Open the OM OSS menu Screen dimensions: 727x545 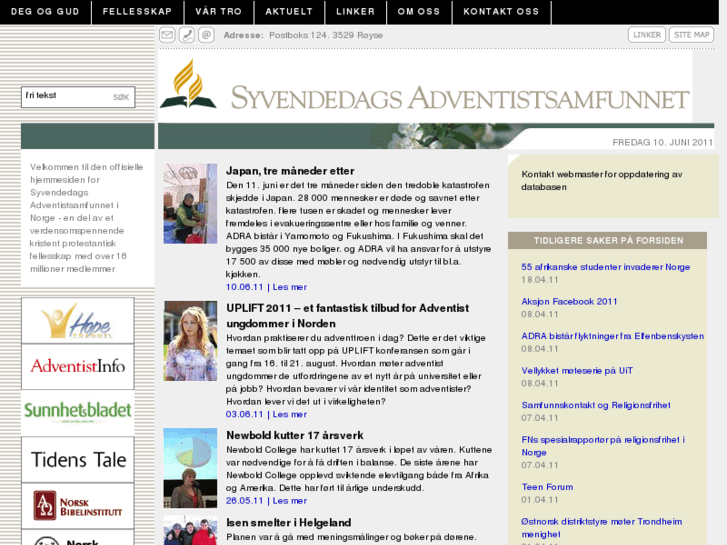coord(419,12)
